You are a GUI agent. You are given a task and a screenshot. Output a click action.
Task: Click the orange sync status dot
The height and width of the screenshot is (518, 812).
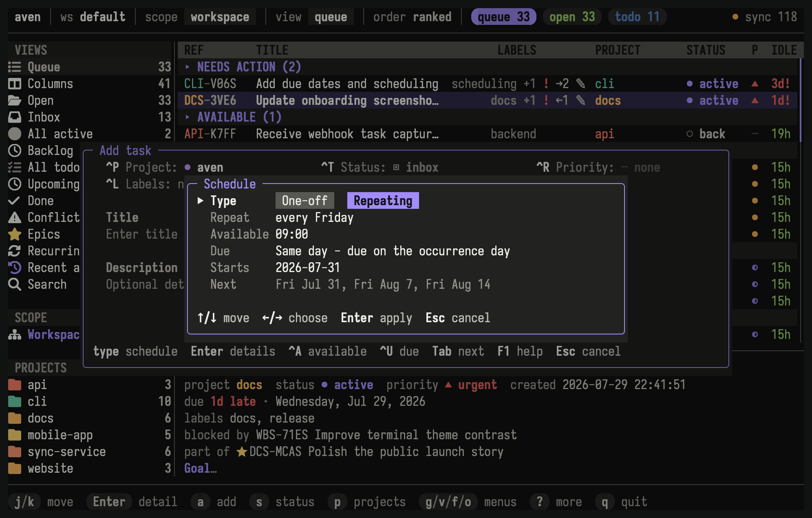(735, 17)
